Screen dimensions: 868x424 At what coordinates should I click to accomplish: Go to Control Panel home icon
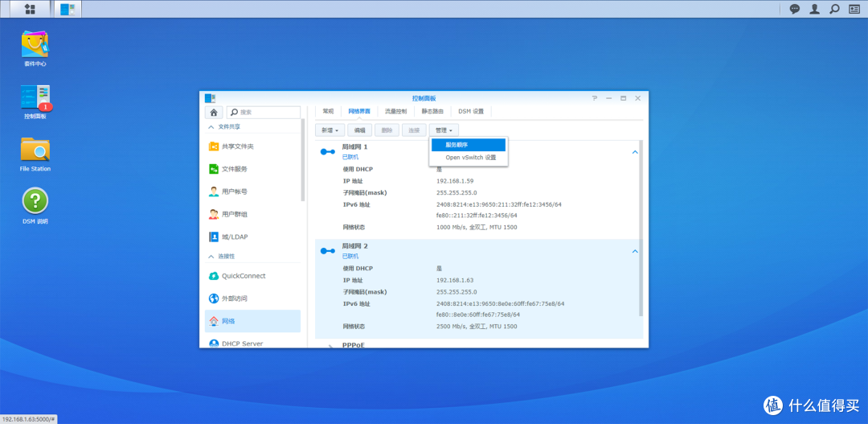[x=214, y=112]
